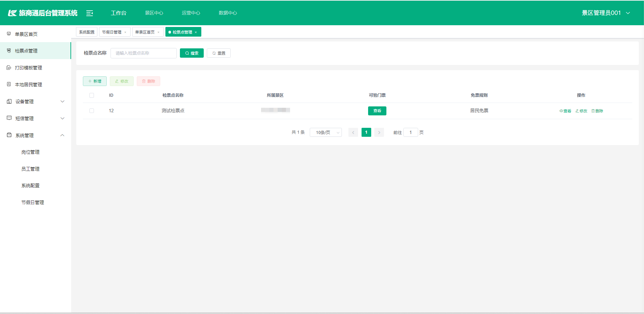Viewport: 644px width, 314px height.
Task: Close the 单景区首页 tab
Action: 158,32
